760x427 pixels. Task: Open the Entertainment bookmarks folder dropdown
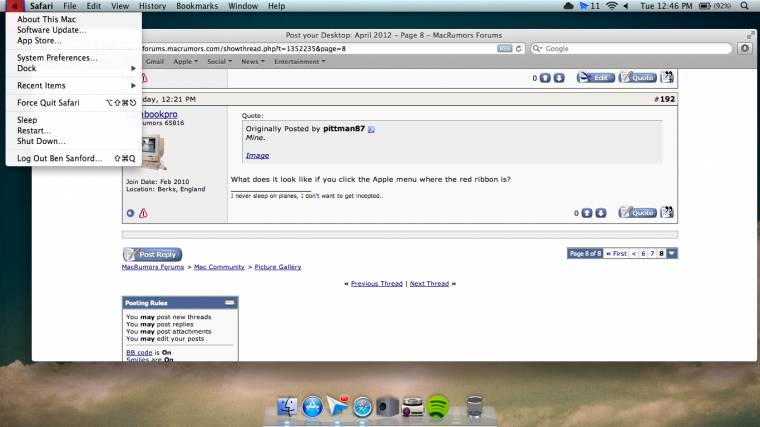(300, 62)
